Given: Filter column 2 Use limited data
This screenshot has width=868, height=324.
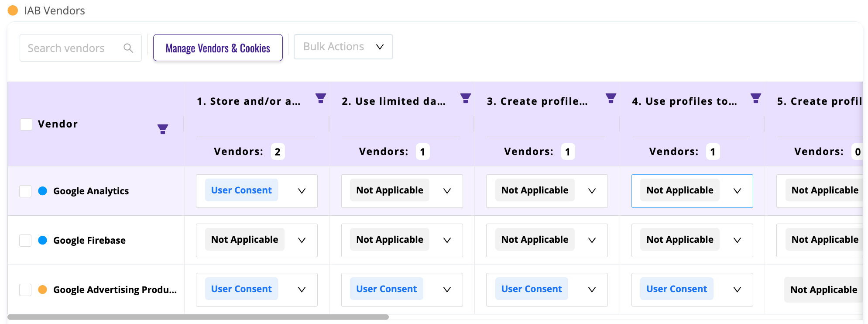Looking at the screenshot, I should [466, 98].
